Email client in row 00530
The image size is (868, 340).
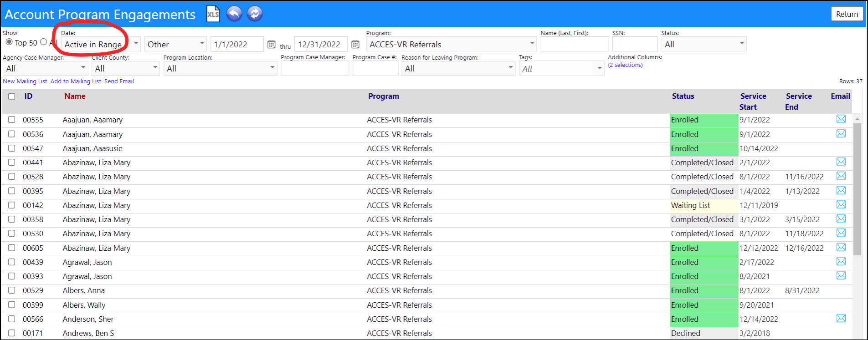pyautogui.click(x=841, y=233)
